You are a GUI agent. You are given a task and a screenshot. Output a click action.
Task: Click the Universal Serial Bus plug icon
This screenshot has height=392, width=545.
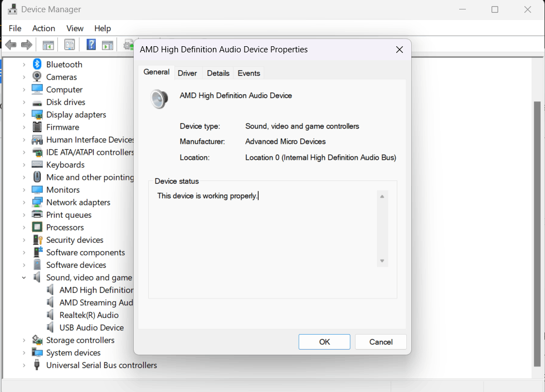(37, 365)
